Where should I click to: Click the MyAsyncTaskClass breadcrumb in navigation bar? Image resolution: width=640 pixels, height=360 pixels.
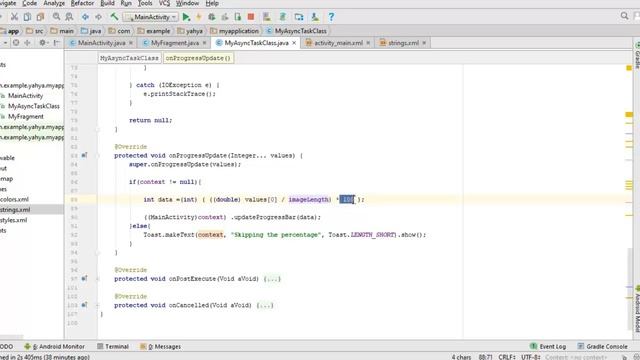tap(296, 31)
